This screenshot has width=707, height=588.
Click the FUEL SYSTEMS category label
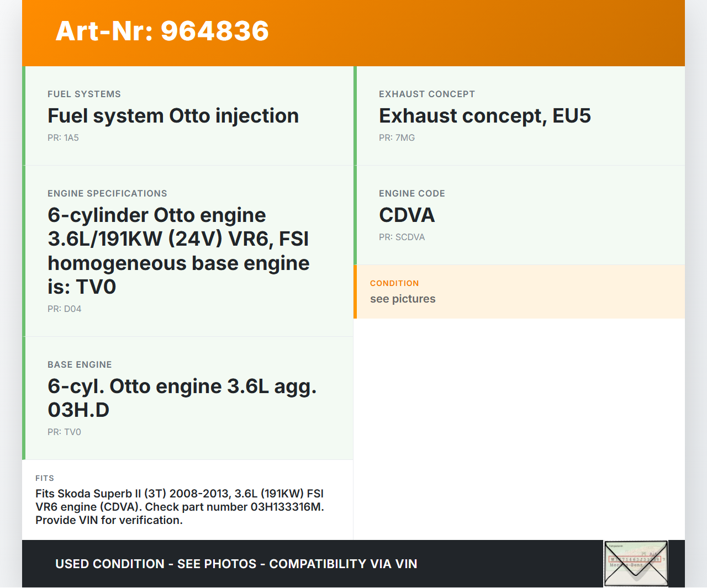coord(84,94)
